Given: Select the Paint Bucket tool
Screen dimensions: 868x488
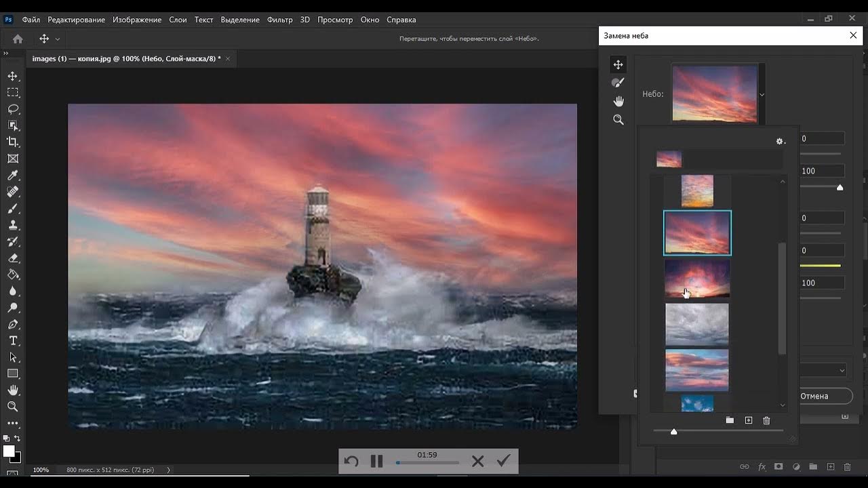Looking at the screenshot, I should 12,274.
